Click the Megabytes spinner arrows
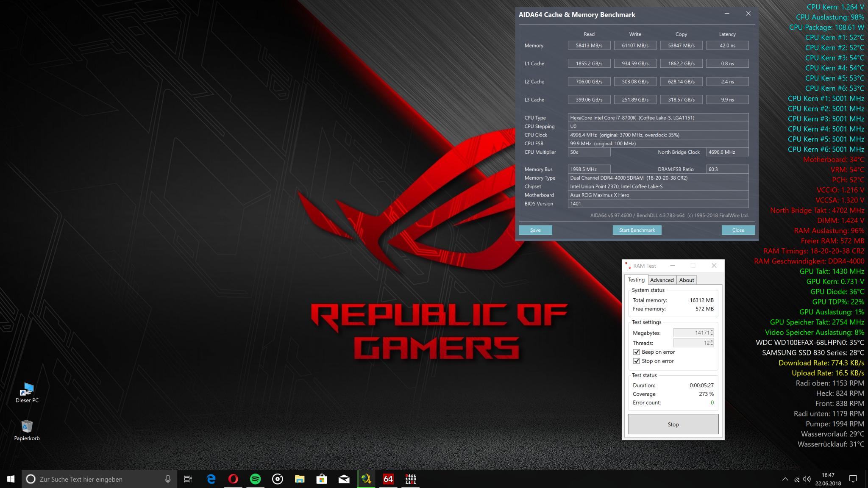 [712, 333]
